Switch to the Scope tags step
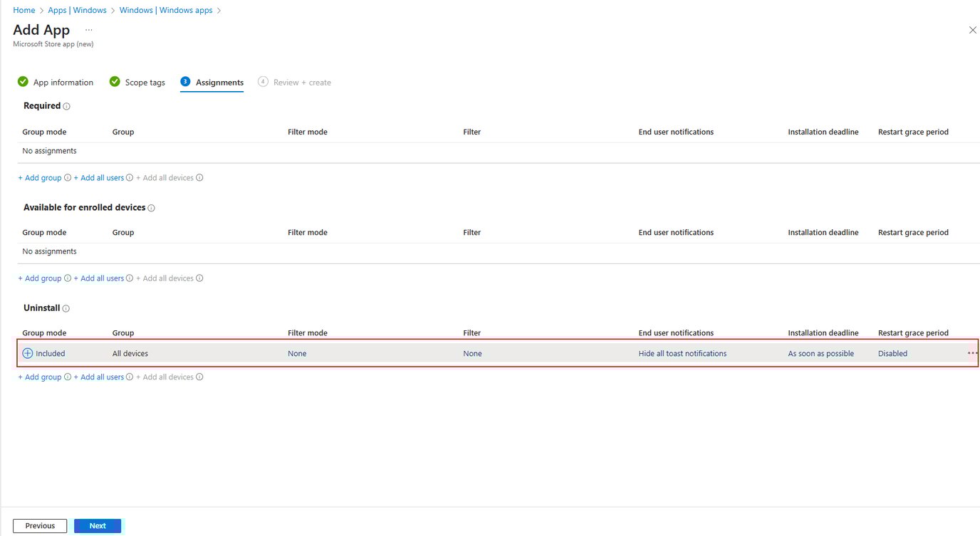Screen dimensions: 980x536 [137, 83]
